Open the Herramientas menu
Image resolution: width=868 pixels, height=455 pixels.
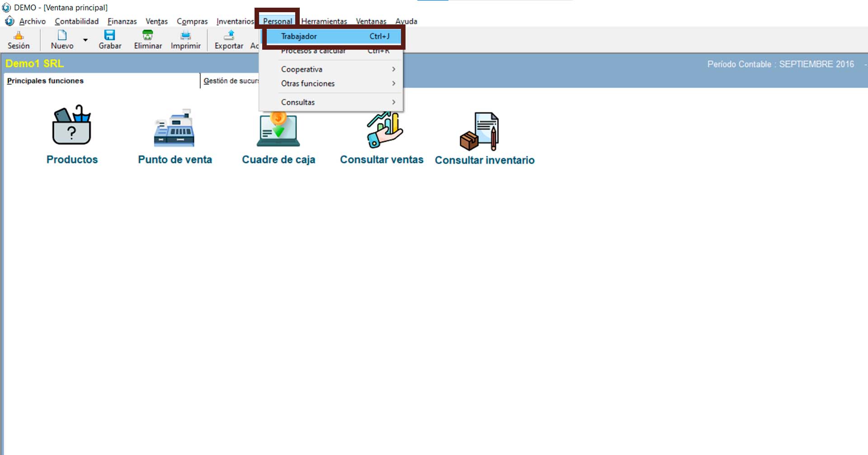(x=324, y=21)
